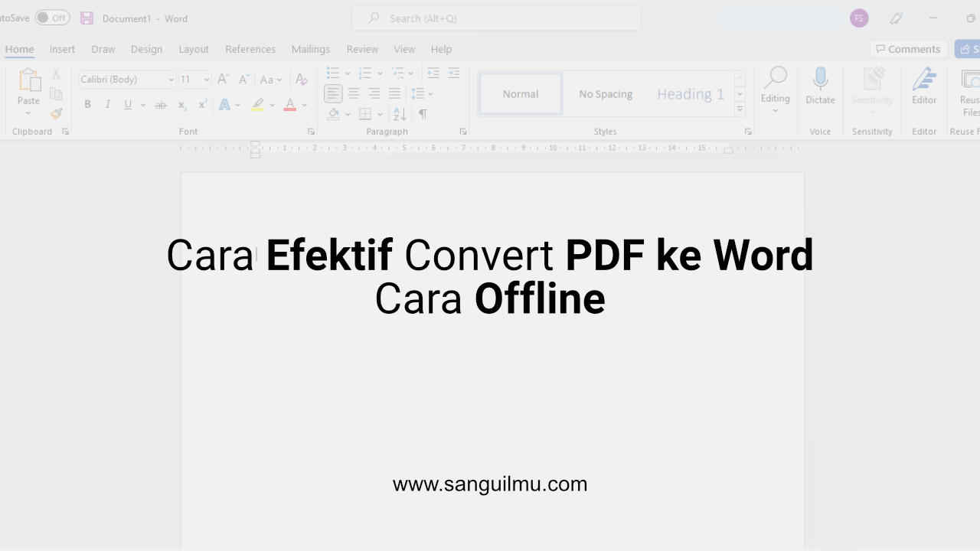Viewport: 980px width, 551px height.
Task: Click the Shading paint bucket icon
Action: (x=333, y=114)
